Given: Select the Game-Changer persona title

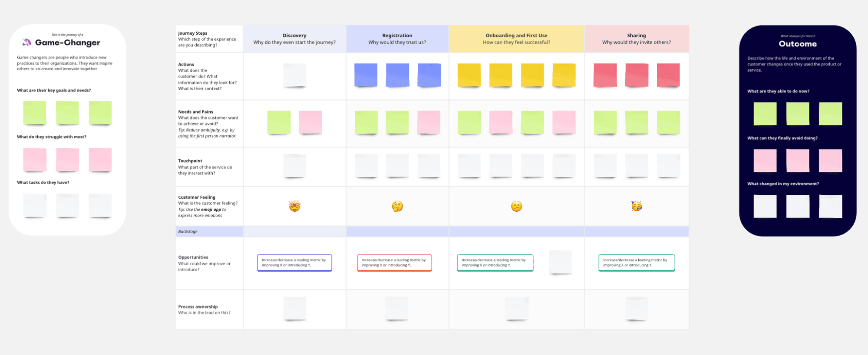Looking at the screenshot, I should (x=67, y=43).
